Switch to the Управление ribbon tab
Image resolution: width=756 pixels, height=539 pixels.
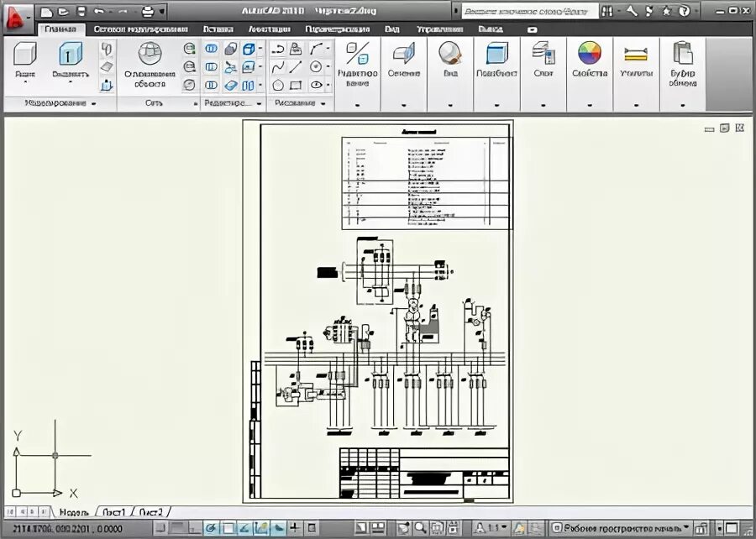[x=439, y=29]
